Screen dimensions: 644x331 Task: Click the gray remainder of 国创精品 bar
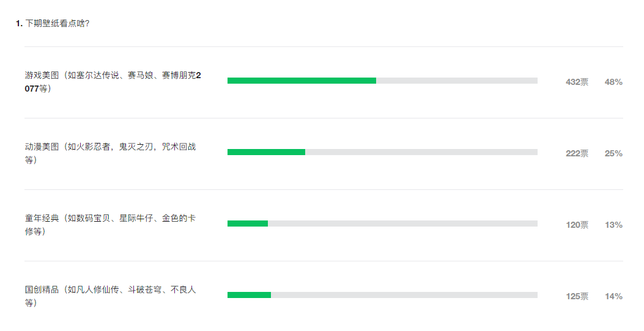click(x=404, y=295)
